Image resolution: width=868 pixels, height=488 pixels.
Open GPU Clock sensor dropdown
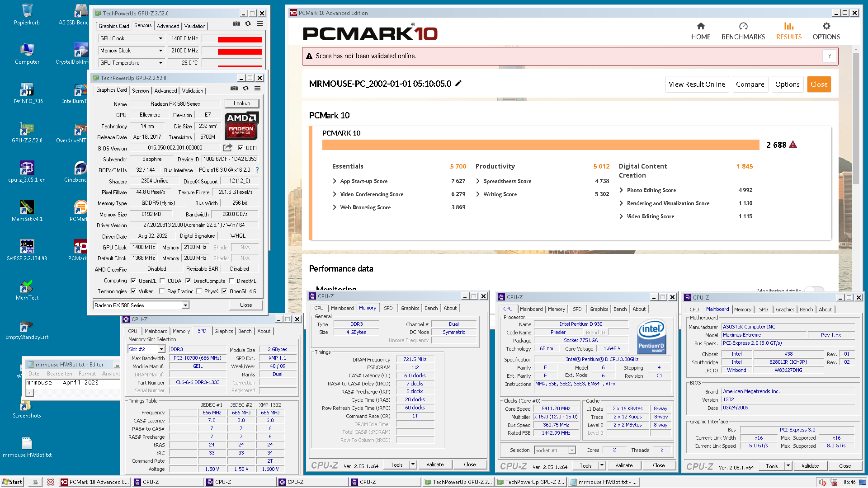pyautogui.click(x=160, y=38)
